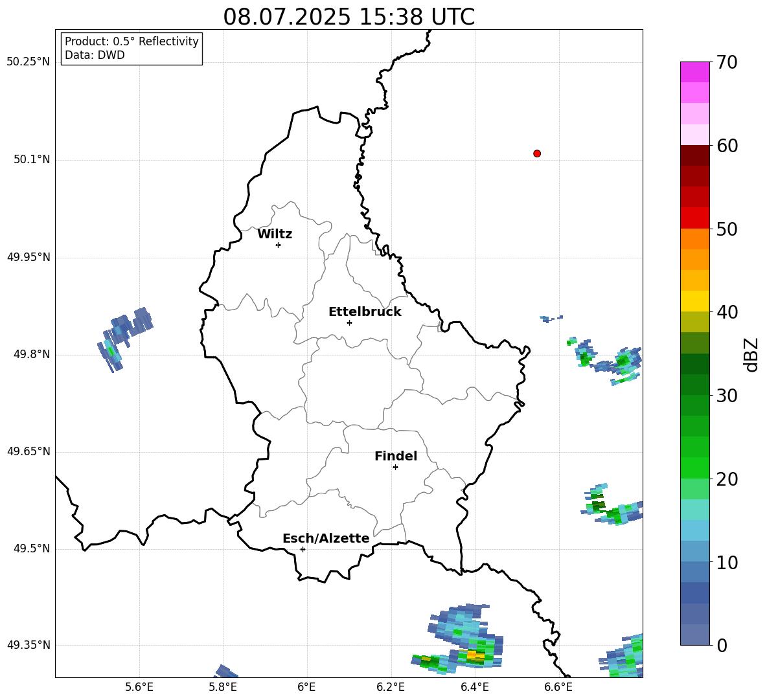Screen dimensions: 767x700
Task: Click the yellow colorbar swatch just above the 40 tick
Action: 694,301
